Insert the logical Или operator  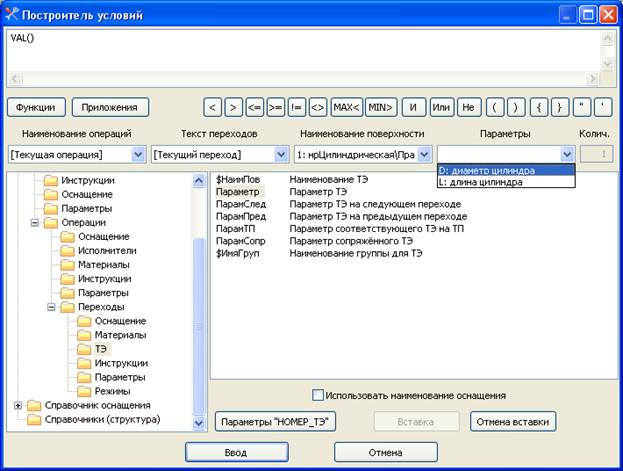441,107
